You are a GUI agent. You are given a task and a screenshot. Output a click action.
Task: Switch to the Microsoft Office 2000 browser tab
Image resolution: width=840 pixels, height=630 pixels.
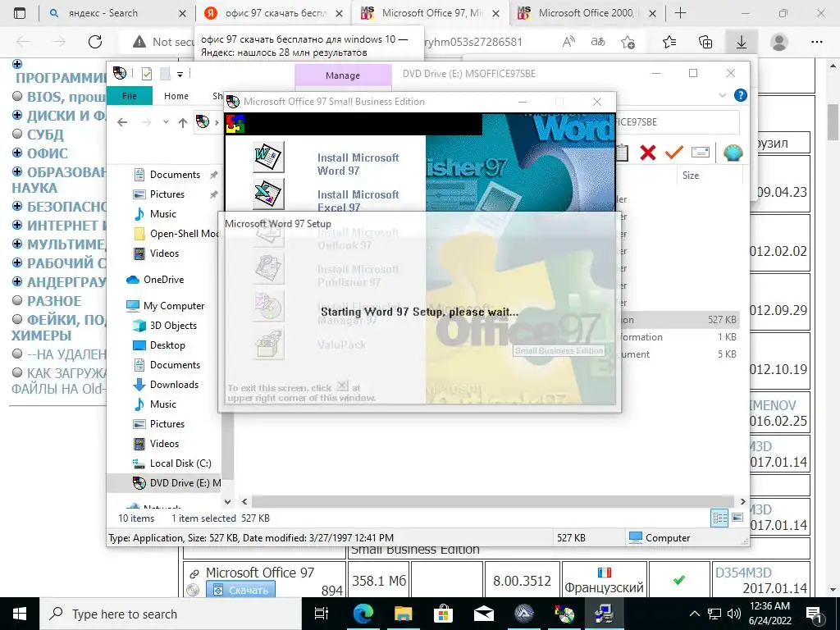[587, 13]
